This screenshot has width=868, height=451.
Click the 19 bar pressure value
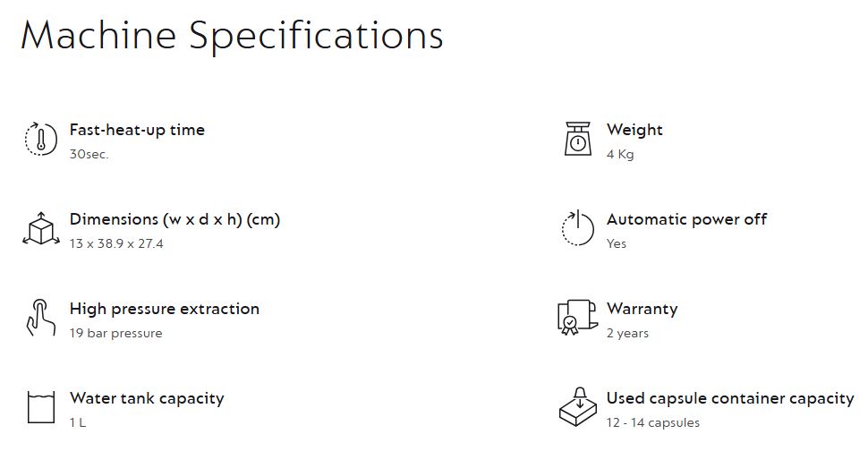click(x=116, y=333)
